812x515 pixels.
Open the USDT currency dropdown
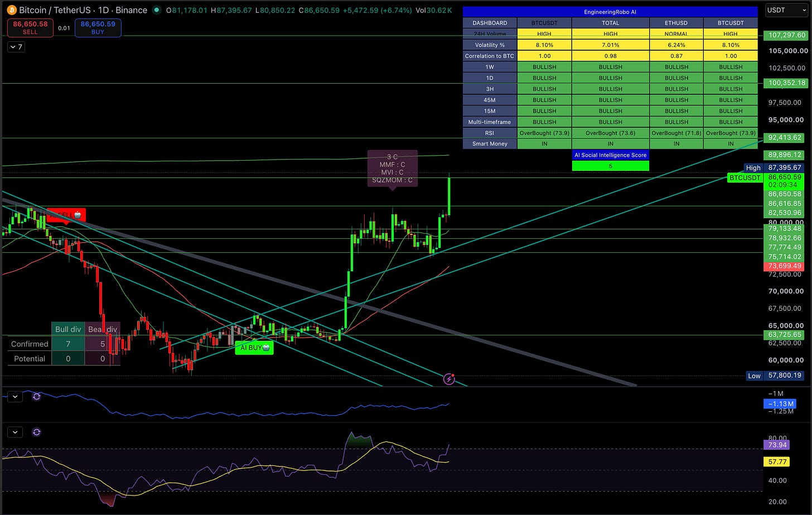click(x=786, y=10)
